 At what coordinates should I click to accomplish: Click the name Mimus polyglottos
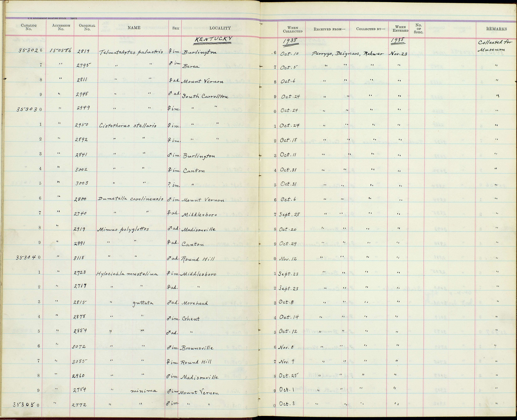pos(123,230)
